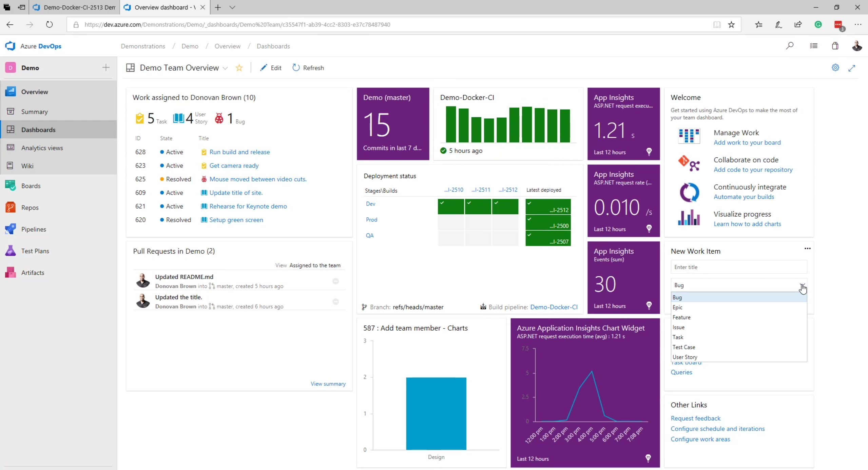Image resolution: width=868 pixels, height=470 pixels.
Task: Click lightbulb icon on Azure Application Insights Chart Widget
Action: (x=648, y=458)
